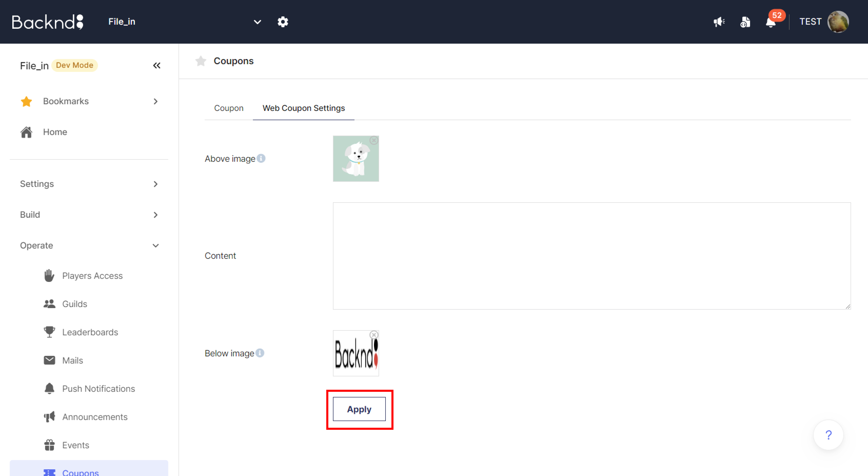Click the Backnd Below image thumbnail
The image size is (868, 476).
click(x=356, y=353)
